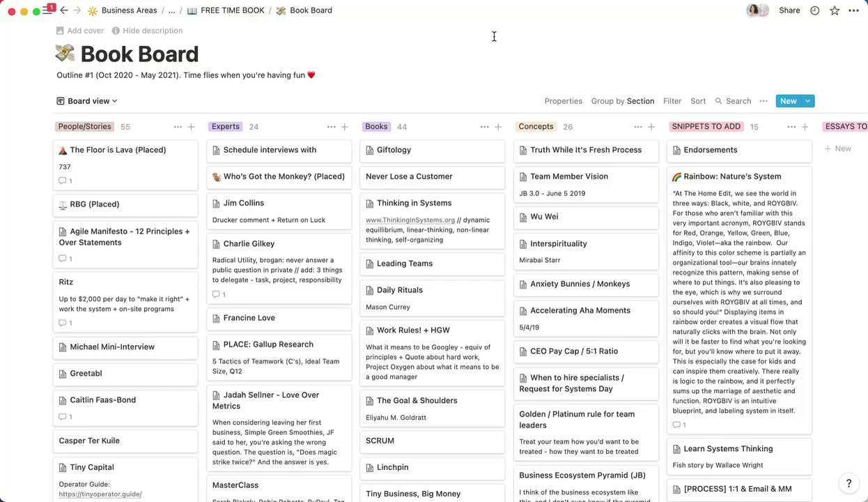This screenshot has height=502, width=868.
Task: Click the Share button
Action: point(789,10)
